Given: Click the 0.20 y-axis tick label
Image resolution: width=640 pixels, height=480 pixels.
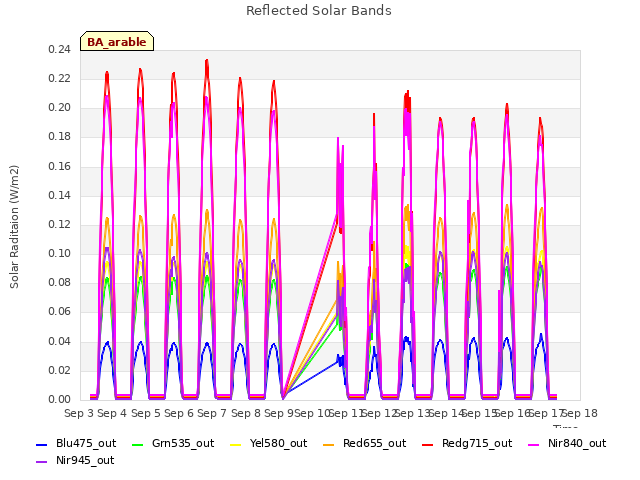Looking at the screenshot, I should pyautogui.click(x=59, y=107).
